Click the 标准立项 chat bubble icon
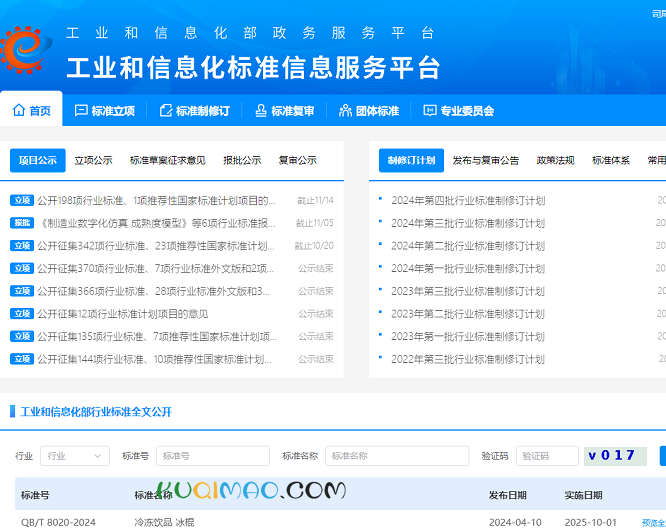This screenshot has width=666, height=531. pyautogui.click(x=81, y=111)
